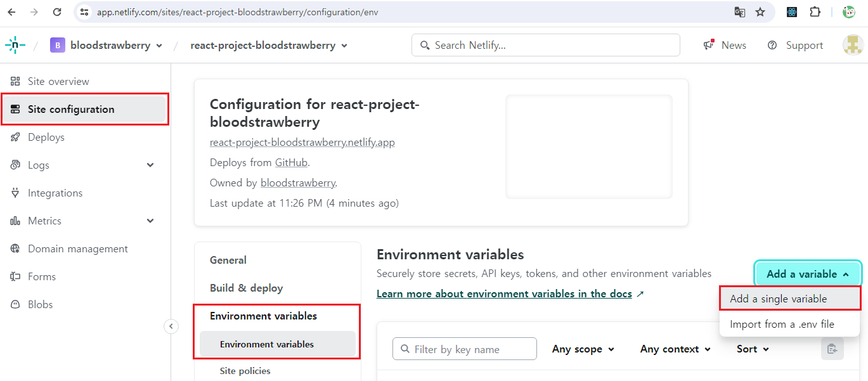Image resolution: width=868 pixels, height=381 pixels.
Task: Focus the Search Netlify field
Action: pos(546,45)
